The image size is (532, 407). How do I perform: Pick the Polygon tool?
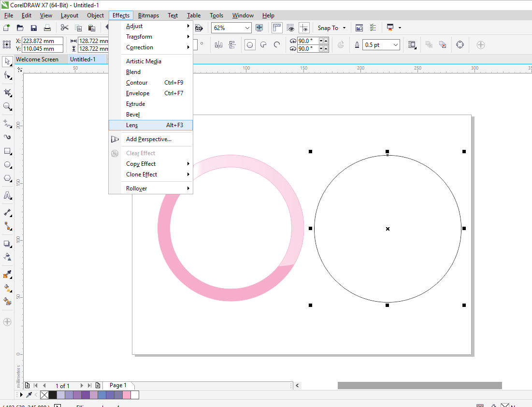[x=7, y=178]
